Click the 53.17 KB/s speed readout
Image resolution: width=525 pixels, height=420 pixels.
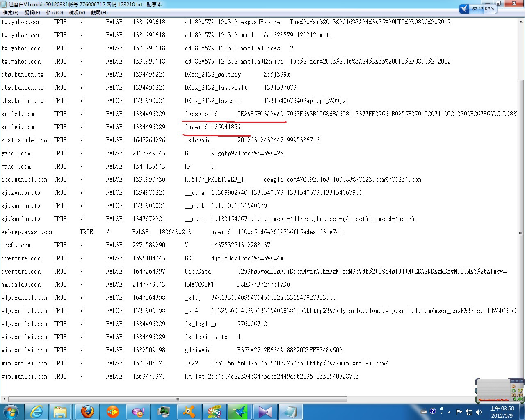coord(483,9)
